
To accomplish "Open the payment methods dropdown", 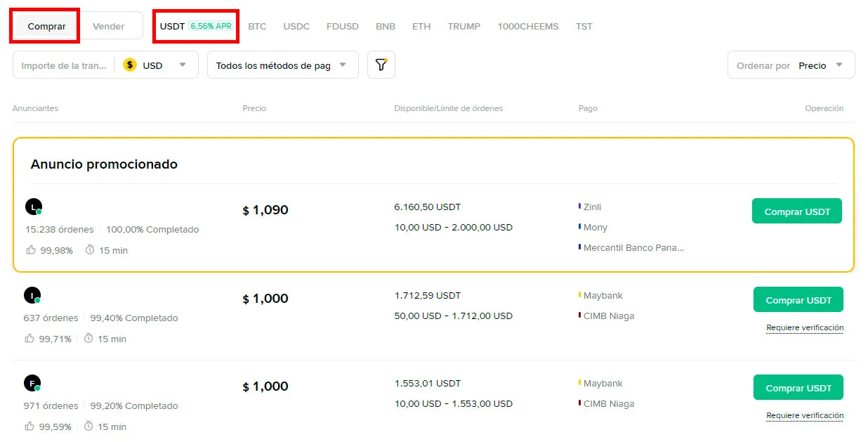I will coord(283,65).
